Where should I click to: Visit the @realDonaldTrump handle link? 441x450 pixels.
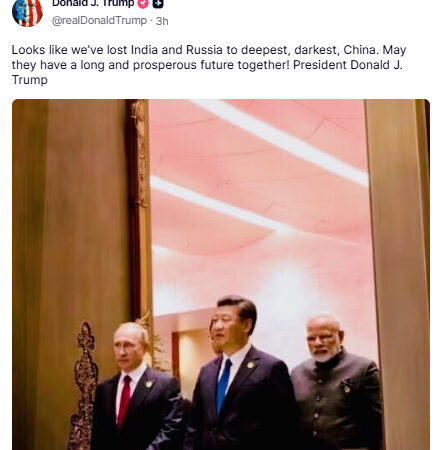99,21
